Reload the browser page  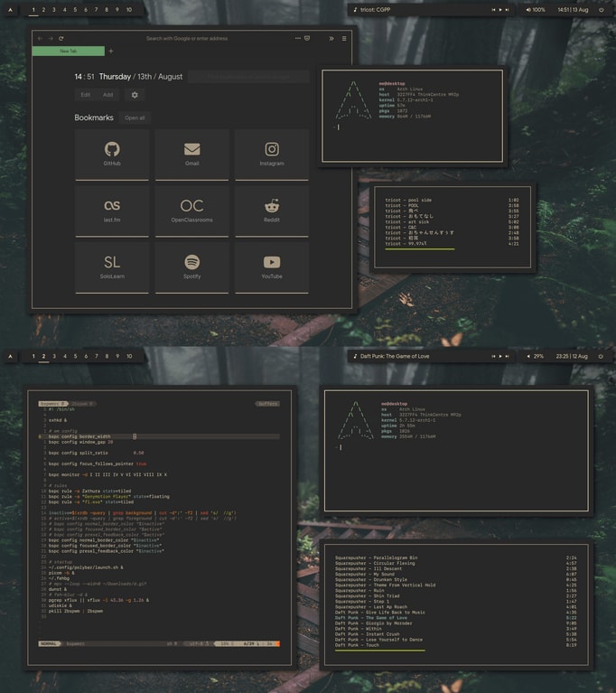(x=61, y=39)
